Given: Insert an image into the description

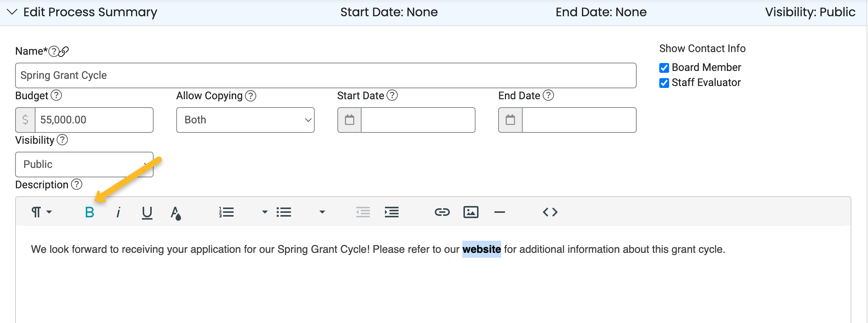Looking at the screenshot, I should [x=471, y=212].
